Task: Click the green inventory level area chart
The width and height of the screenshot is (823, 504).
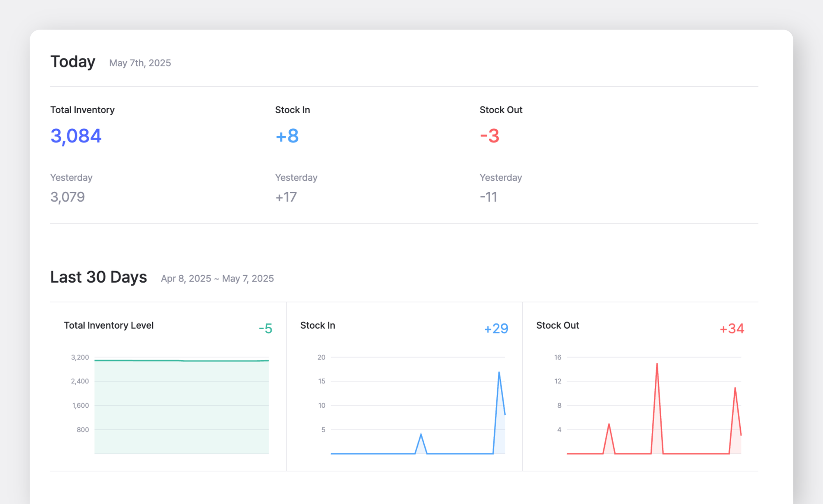Action: (181, 407)
